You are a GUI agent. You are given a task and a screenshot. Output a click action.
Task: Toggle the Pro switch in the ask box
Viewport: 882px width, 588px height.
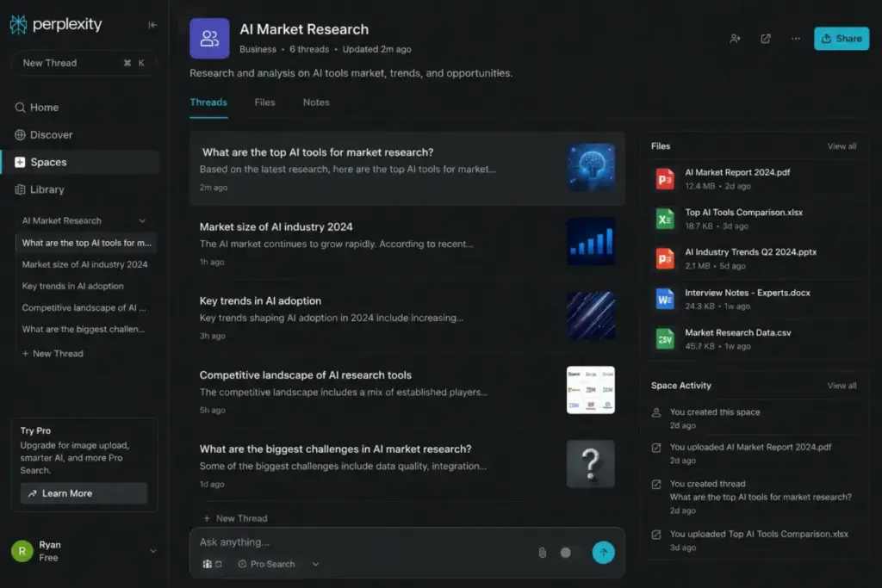pyautogui.click(x=568, y=553)
